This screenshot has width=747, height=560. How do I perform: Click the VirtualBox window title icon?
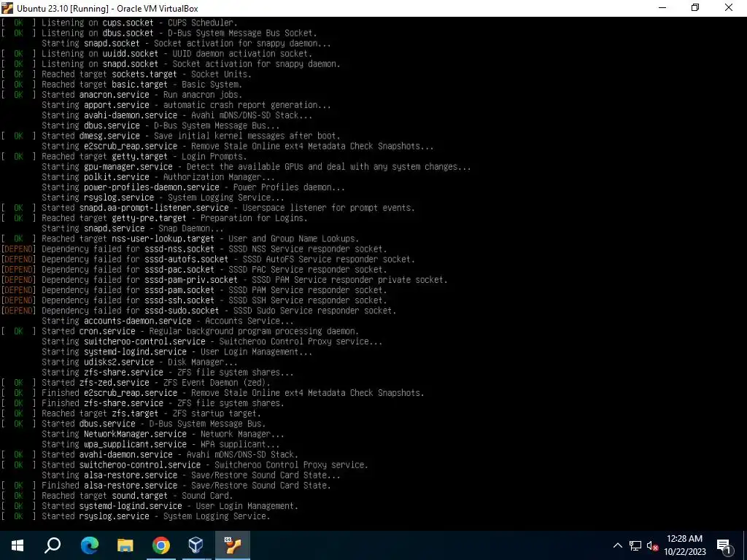pyautogui.click(x=7, y=8)
